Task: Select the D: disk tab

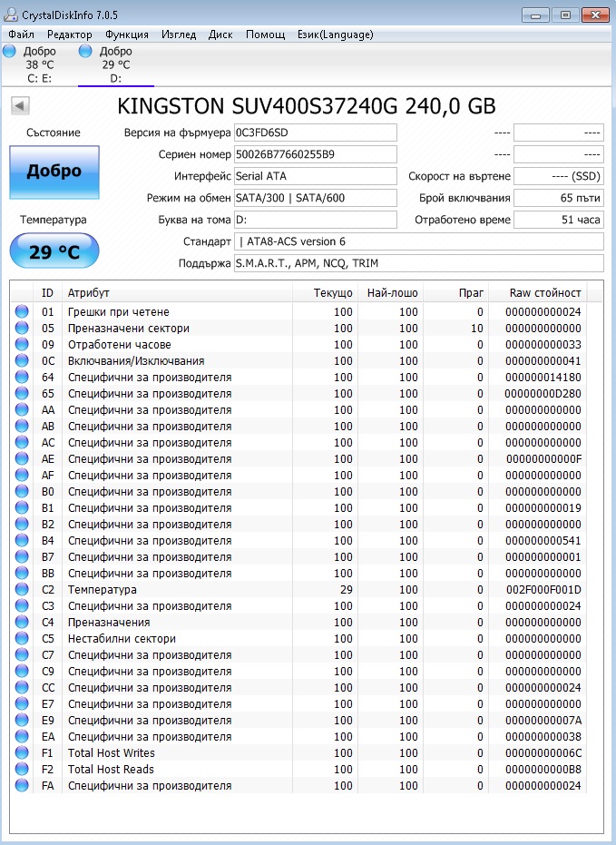Action: (x=116, y=64)
